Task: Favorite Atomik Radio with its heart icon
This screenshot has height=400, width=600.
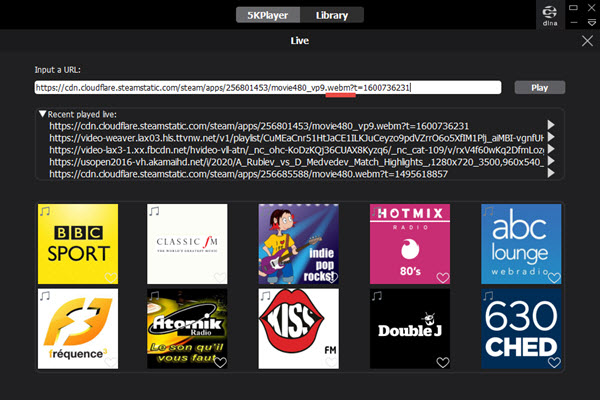Action: (x=220, y=362)
